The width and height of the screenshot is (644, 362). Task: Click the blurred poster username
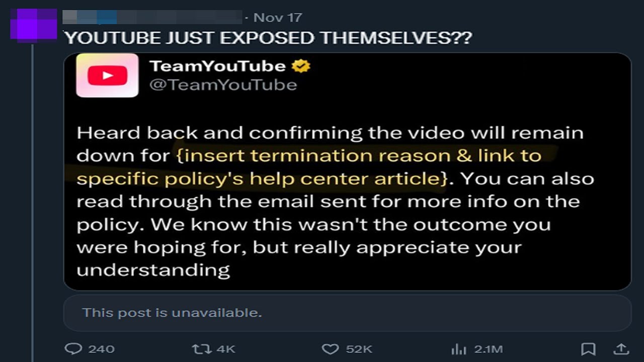coord(152,18)
